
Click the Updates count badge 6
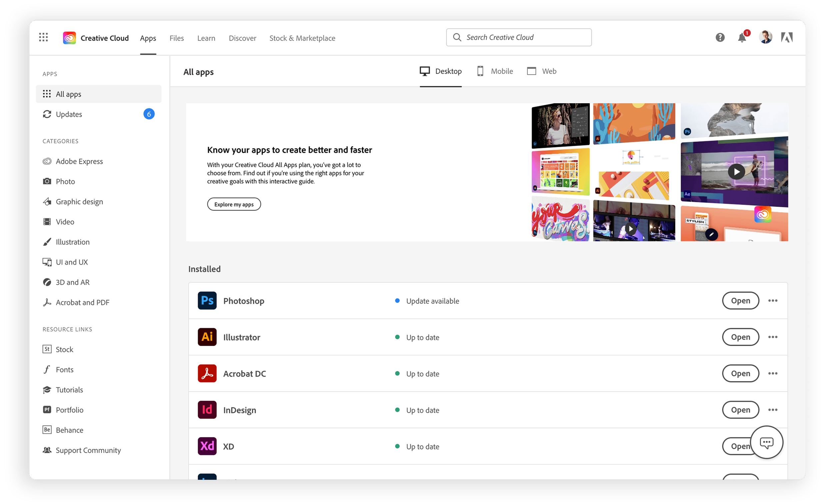[149, 114]
